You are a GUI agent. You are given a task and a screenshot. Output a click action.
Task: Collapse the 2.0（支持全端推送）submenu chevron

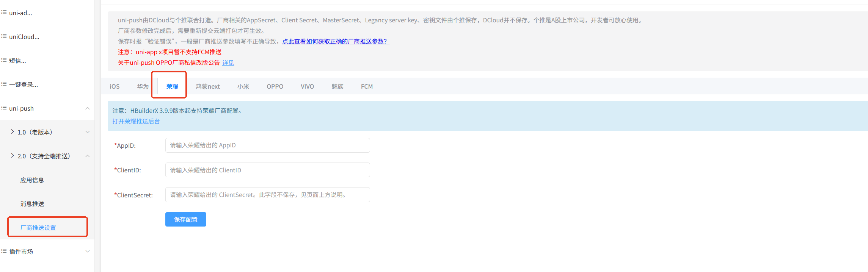tap(88, 156)
